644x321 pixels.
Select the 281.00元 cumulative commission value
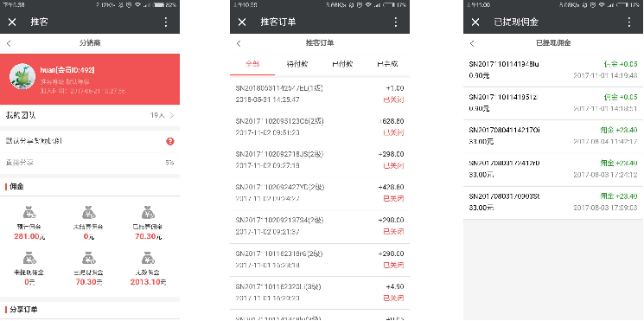29,236
